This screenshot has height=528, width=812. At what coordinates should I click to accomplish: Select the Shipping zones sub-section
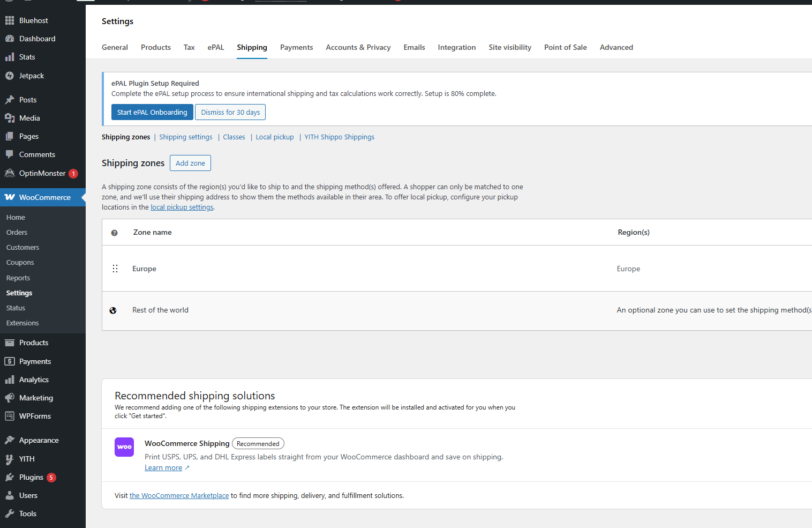(x=126, y=137)
